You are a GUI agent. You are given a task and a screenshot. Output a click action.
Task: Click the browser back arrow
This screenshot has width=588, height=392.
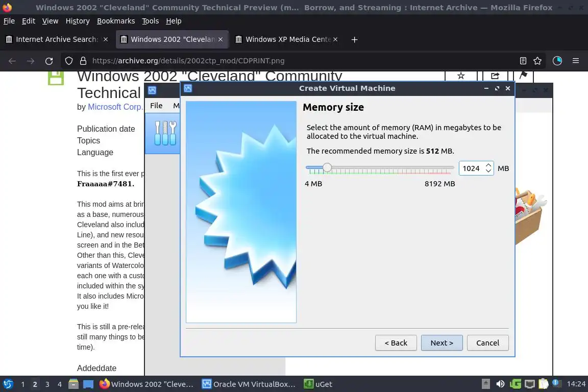point(12,61)
